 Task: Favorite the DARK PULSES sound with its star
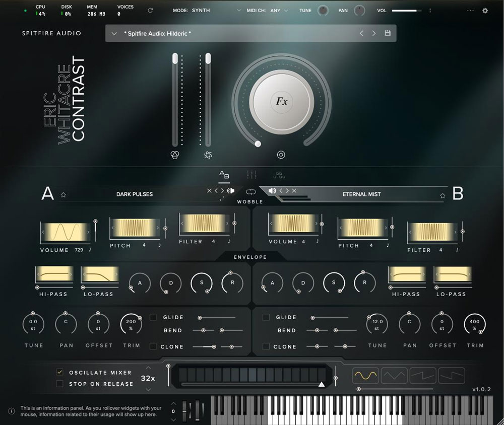[x=64, y=195]
